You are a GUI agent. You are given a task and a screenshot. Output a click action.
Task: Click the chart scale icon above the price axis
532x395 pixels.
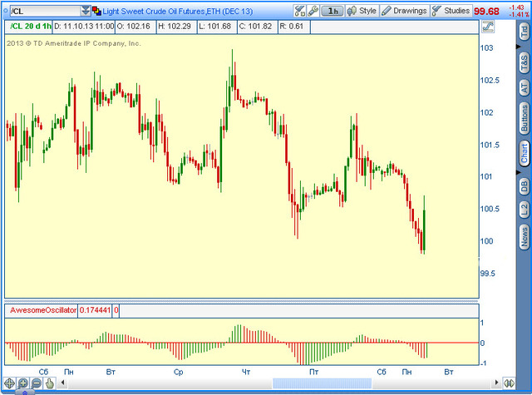coord(488,27)
